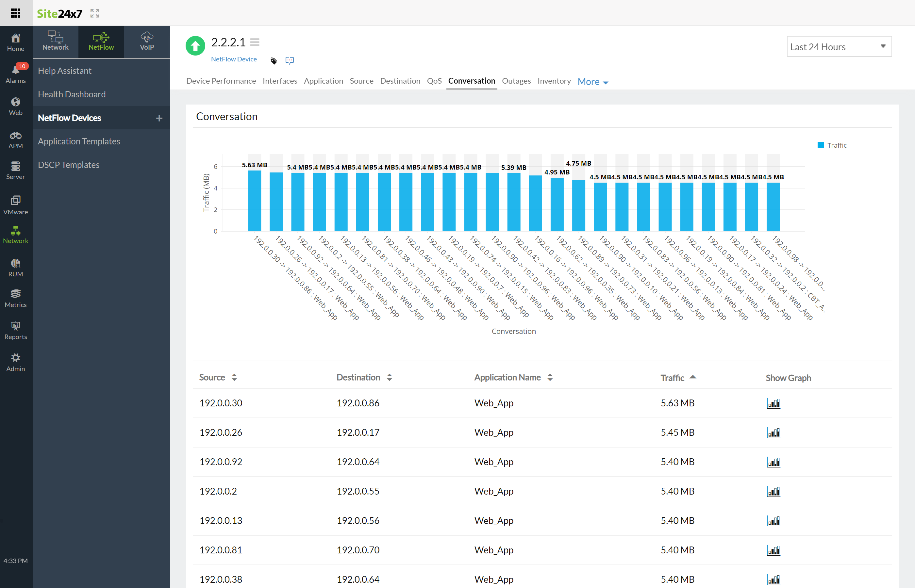Viewport: 915px width, 588px height.
Task: Expand the More tabs dropdown
Action: pos(592,81)
